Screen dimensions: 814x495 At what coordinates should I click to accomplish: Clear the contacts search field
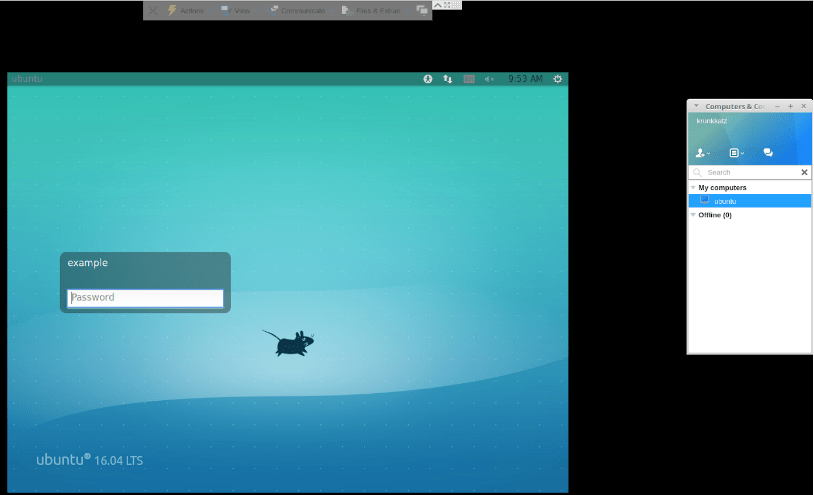point(804,172)
